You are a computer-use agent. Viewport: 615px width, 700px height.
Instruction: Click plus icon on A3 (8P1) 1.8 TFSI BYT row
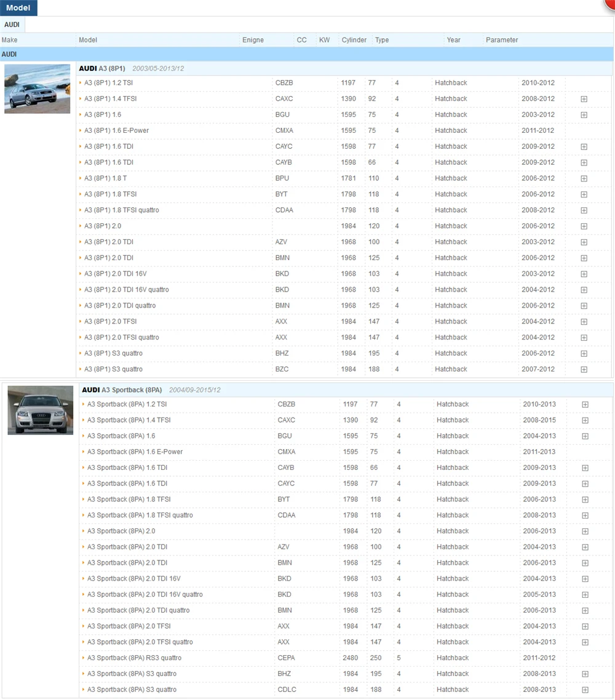pyautogui.click(x=584, y=194)
